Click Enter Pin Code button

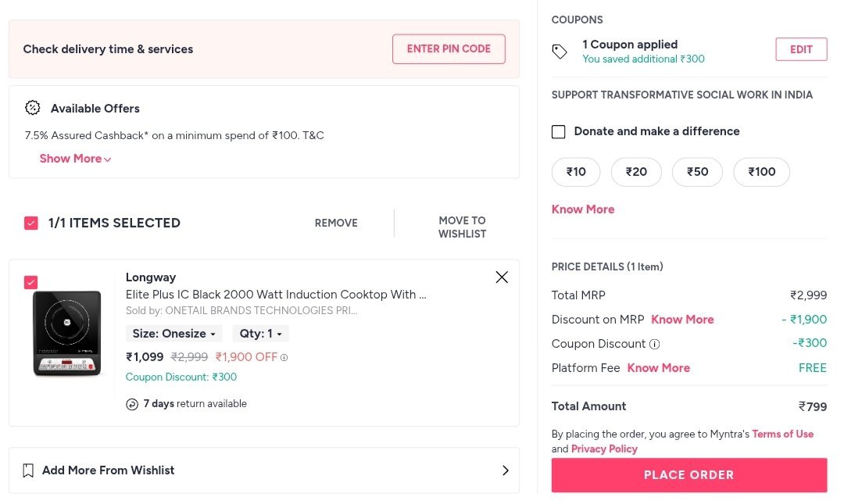449,48
